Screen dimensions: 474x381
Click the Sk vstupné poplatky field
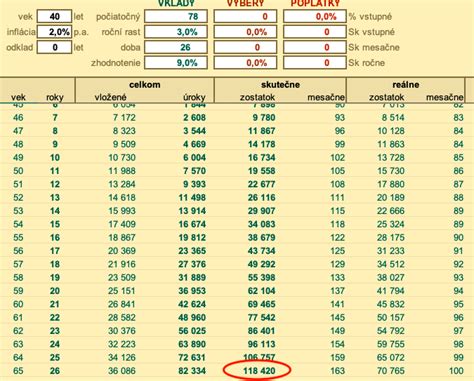(x=315, y=32)
